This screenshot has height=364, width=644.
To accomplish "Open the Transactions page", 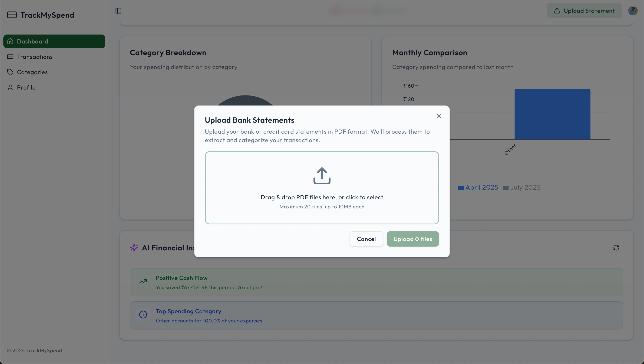I will pyautogui.click(x=35, y=57).
